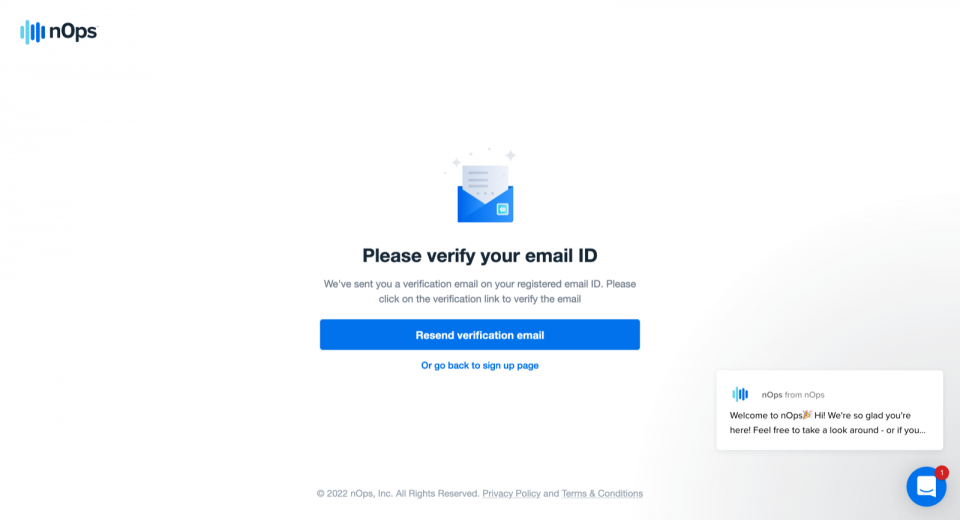Click the blue envelope illustration

tap(485, 194)
